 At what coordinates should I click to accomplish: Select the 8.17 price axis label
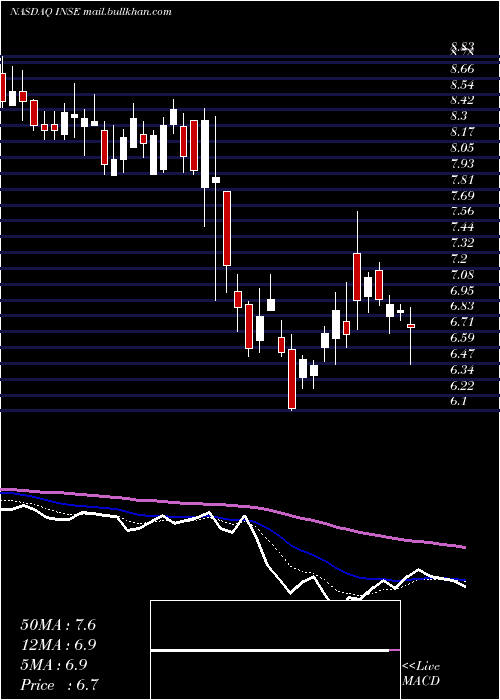coord(462,132)
